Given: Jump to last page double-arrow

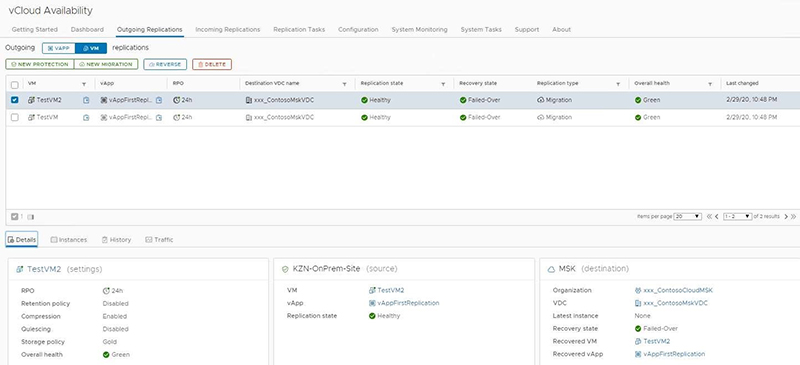Looking at the screenshot, I should click(x=793, y=216).
